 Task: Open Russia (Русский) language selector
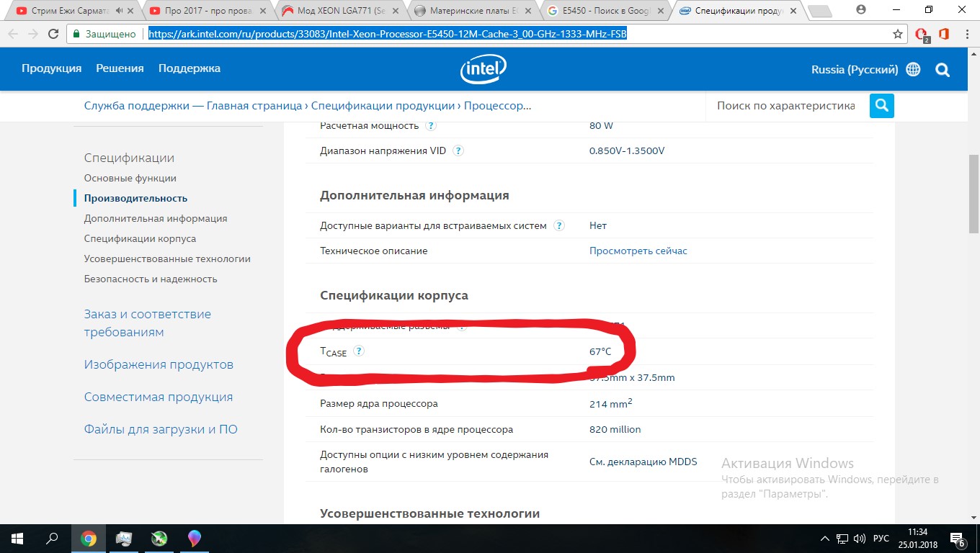855,70
